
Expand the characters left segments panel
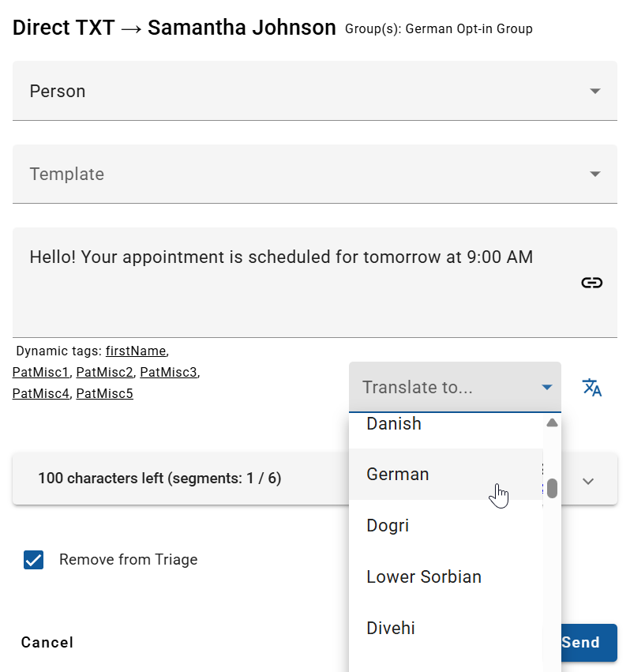pos(587,481)
